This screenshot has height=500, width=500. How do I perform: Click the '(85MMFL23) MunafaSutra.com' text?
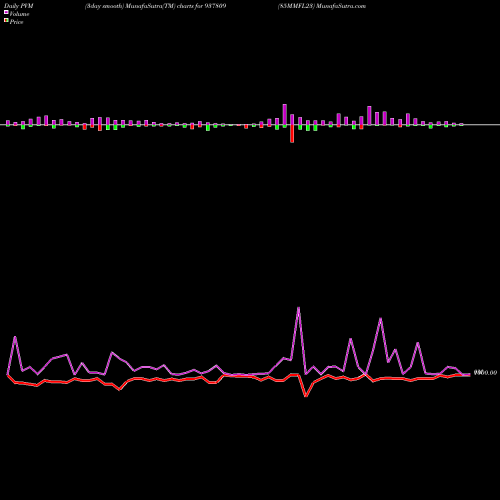(322, 6)
